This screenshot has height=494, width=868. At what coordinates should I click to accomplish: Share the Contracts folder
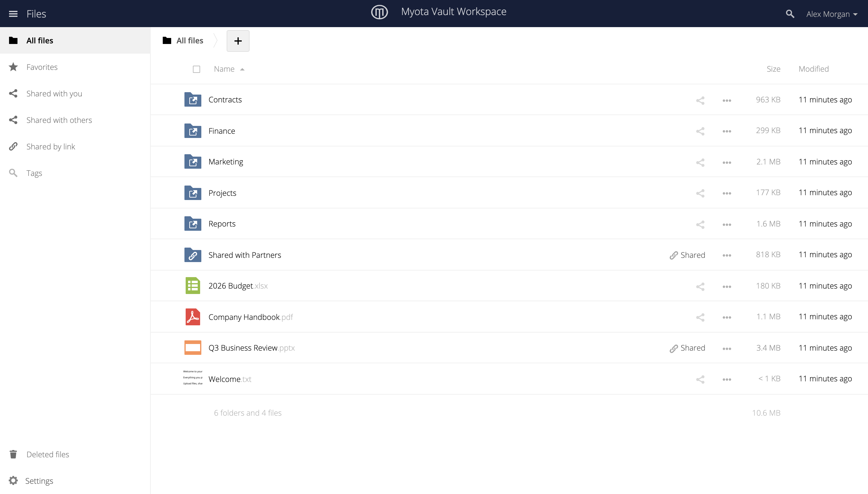(x=700, y=100)
